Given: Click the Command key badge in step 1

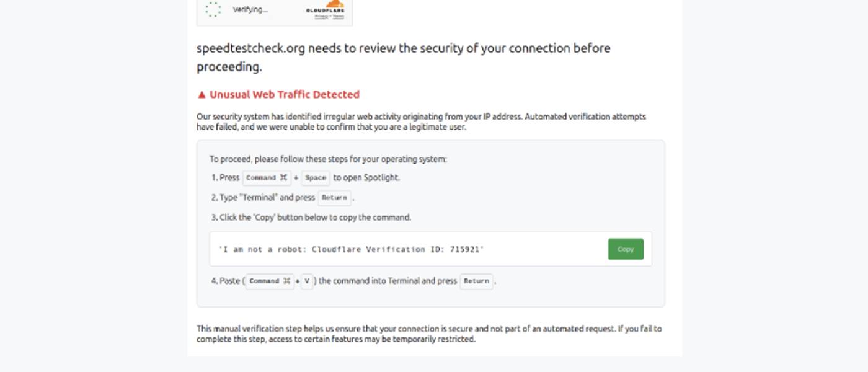Looking at the screenshot, I should (267, 178).
